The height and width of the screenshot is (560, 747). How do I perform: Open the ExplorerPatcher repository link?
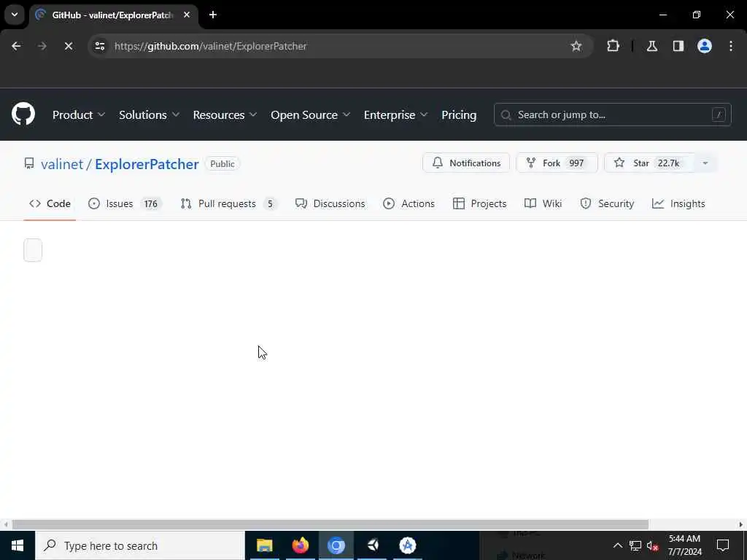tap(147, 164)
